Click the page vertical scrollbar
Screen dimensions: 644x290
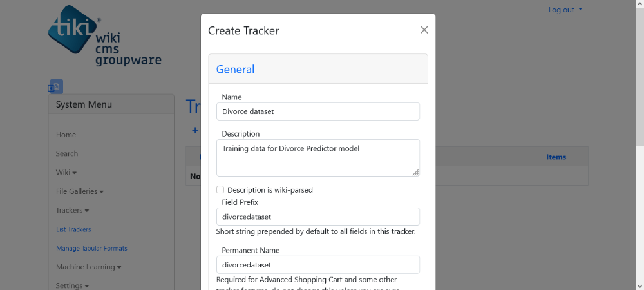[640, 145]
